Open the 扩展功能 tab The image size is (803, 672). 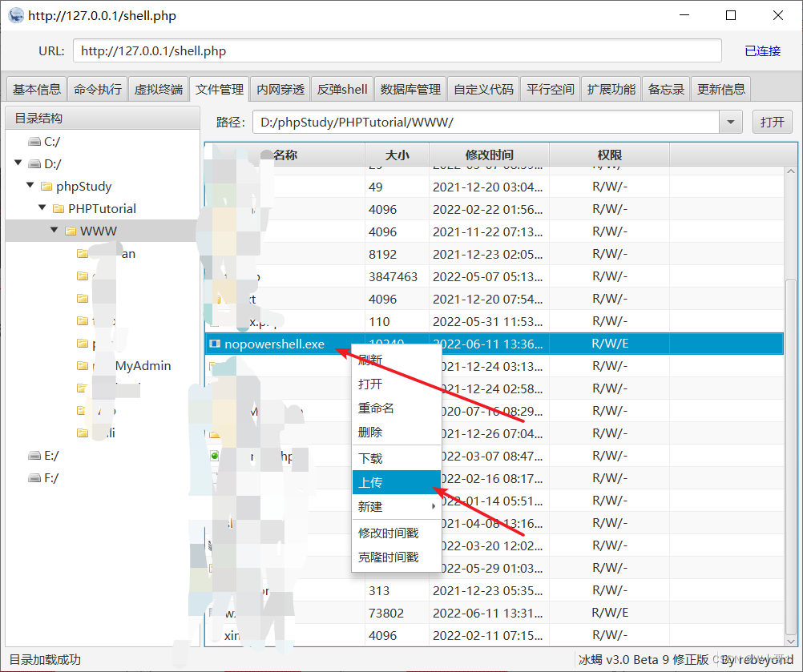point(611,89)
